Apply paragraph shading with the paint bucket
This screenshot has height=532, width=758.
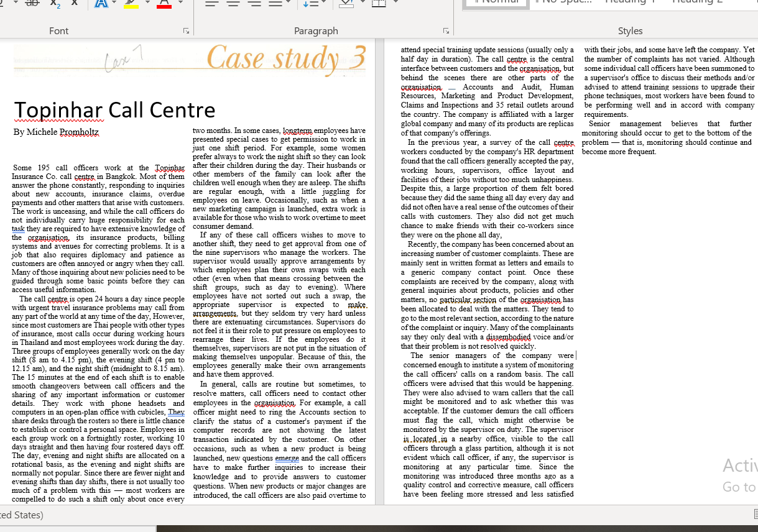tap(346, 3)
